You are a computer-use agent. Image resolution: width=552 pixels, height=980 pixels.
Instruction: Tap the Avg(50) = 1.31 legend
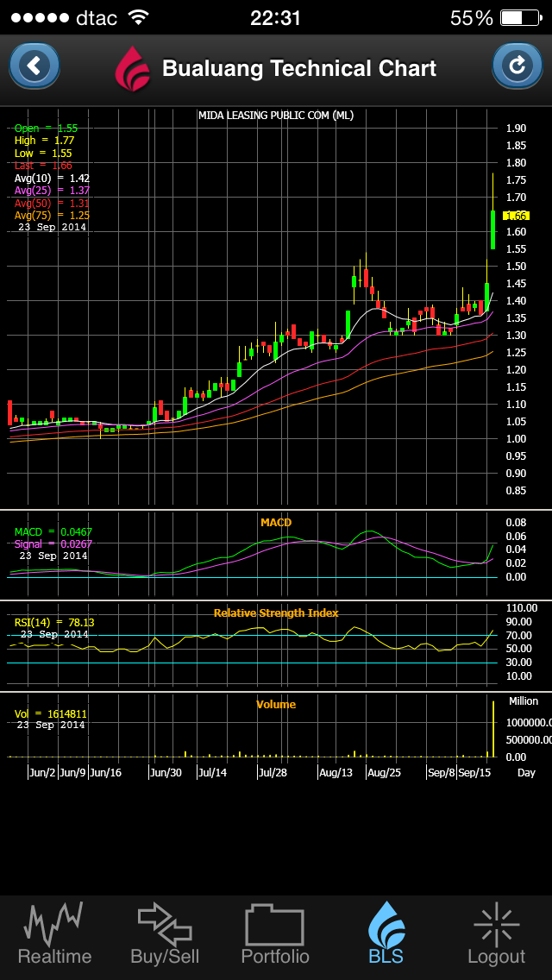pyautogui.click(x=52, y=203)
